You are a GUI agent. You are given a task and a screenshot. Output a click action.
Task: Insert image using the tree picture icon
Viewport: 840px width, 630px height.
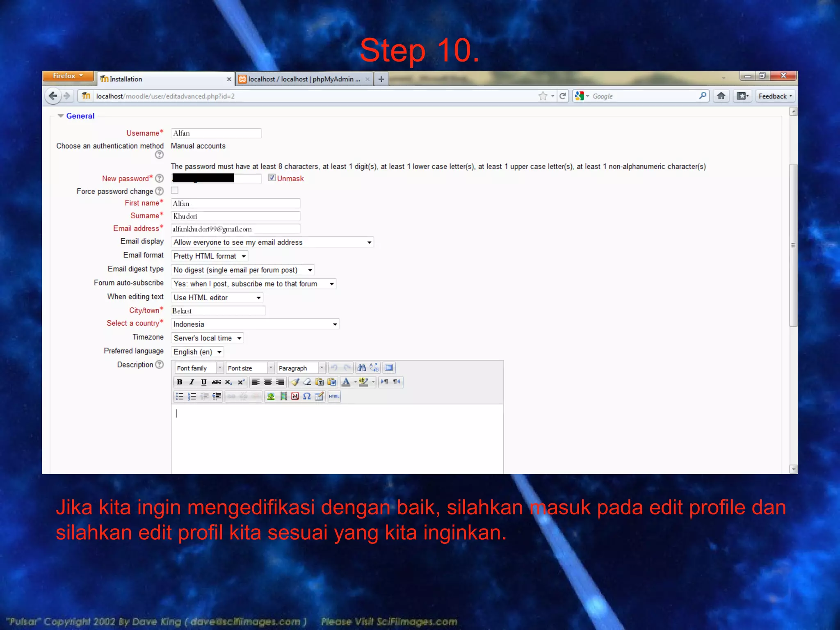pos(271,396)
